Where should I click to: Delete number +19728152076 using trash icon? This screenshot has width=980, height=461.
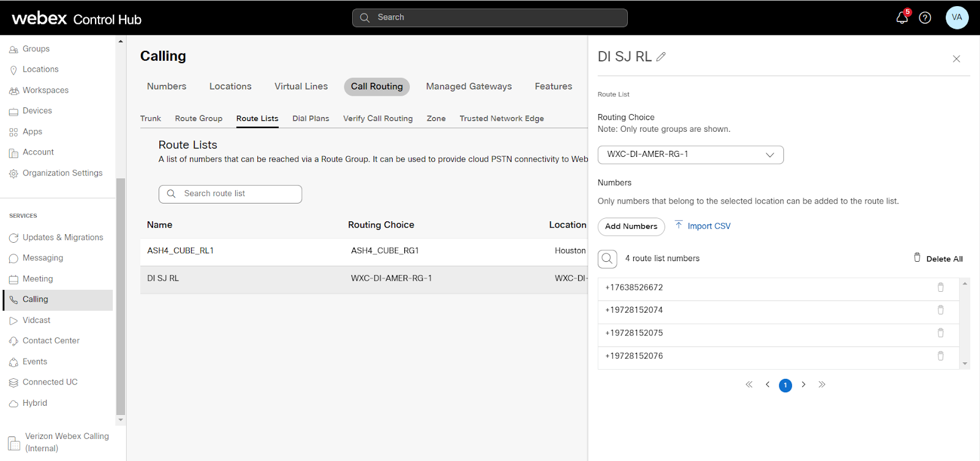pos(940,356)
